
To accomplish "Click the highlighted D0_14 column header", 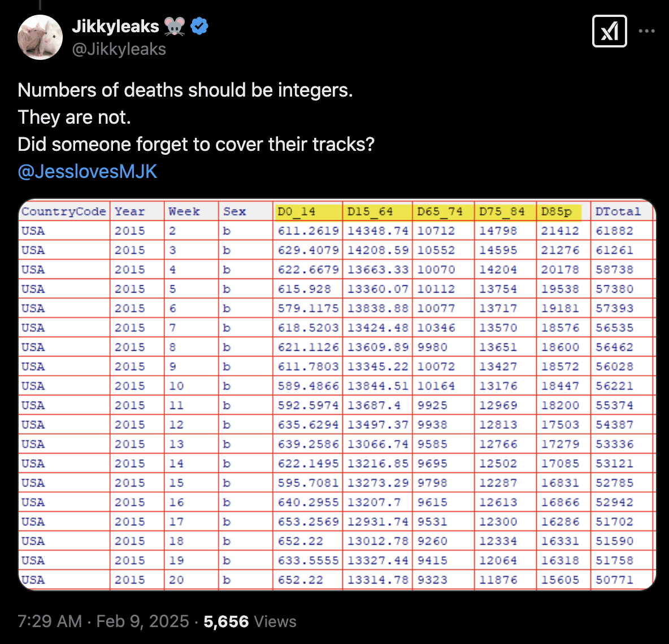I will point(297,211).
